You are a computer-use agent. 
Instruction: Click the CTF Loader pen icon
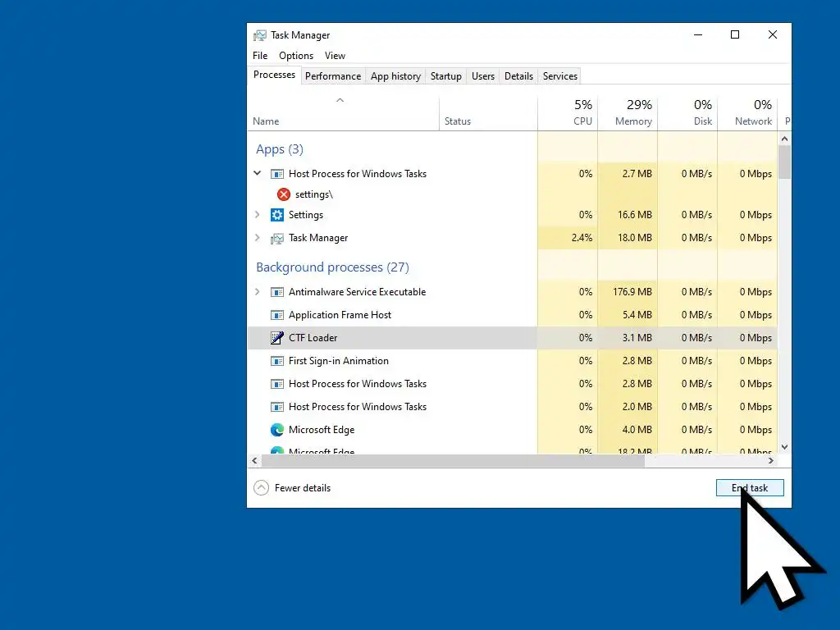(x=277, y=338)
